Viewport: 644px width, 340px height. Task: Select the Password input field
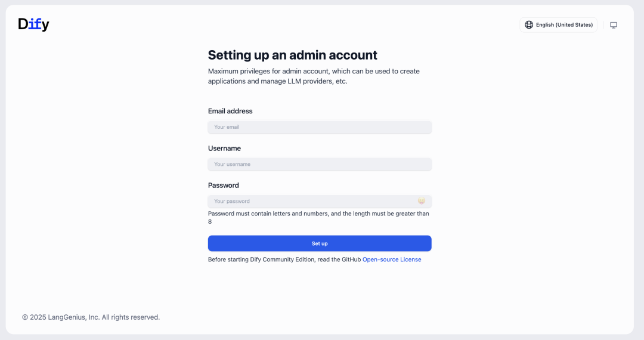(310, 201)
